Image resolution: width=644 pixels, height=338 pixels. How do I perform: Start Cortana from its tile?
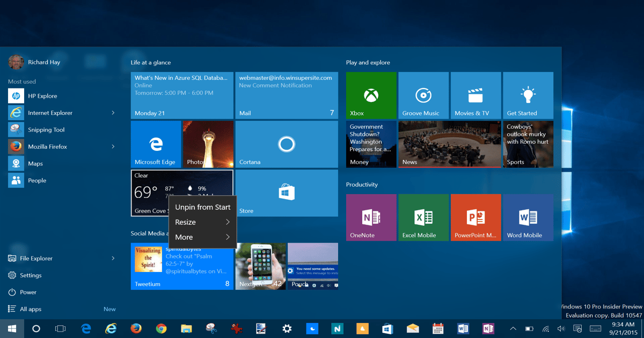click(x=287, y=144)
